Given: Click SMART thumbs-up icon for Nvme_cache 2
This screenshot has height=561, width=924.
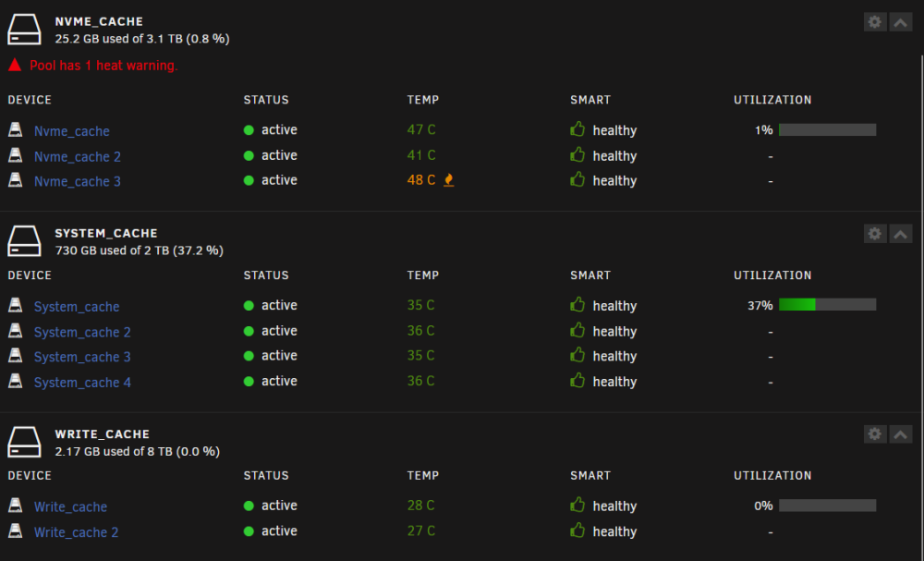Looking at the screenshot, I should pos(577,155).
